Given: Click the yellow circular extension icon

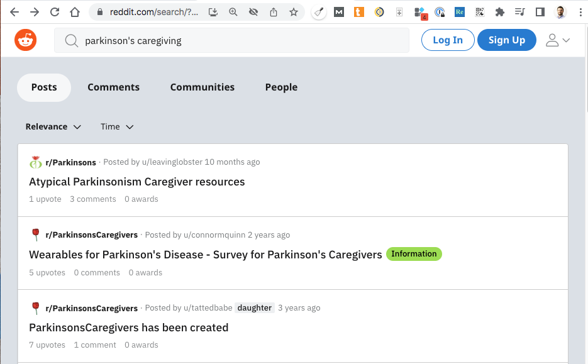Looking at the screenshot, I should 379,12.
